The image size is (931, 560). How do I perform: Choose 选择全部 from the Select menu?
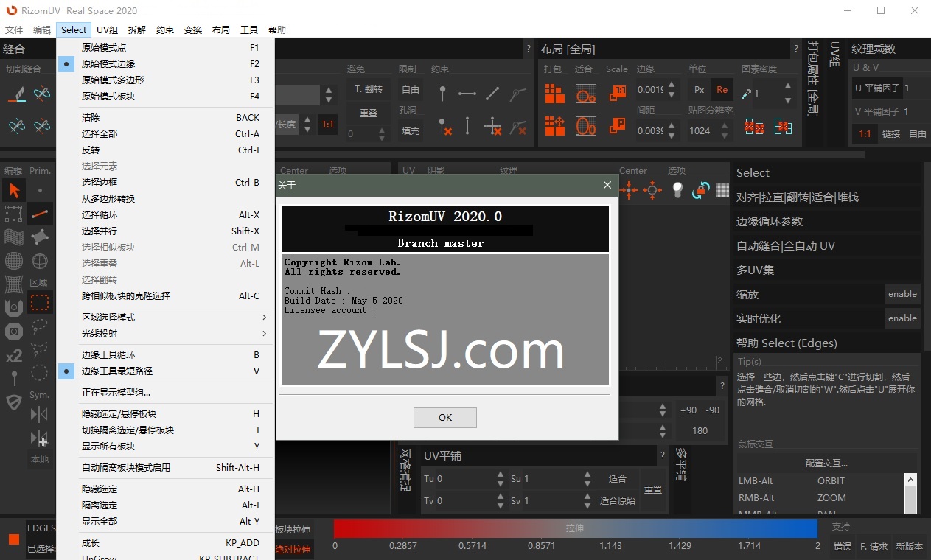pos(165,133)
